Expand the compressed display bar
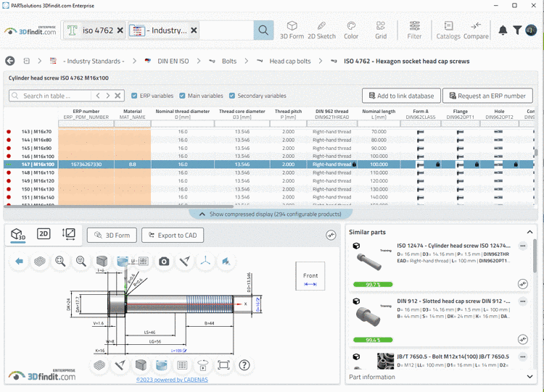 click(271, 214)
